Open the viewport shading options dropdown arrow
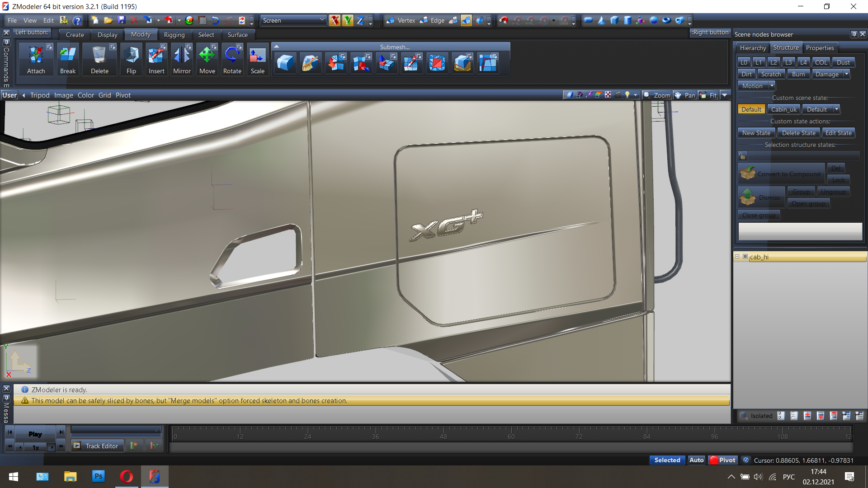This screenshot has height=488, width=868. (635, 95)
